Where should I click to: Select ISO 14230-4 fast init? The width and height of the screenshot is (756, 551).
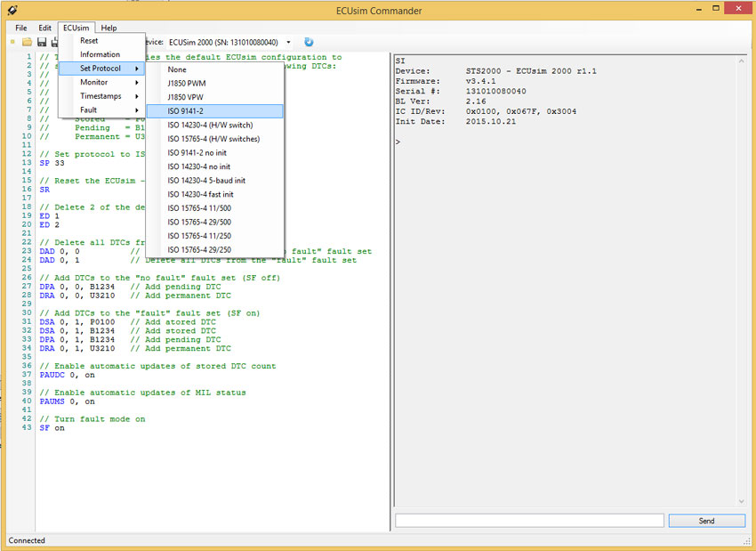pyautogui.click(x=214, y=194)
